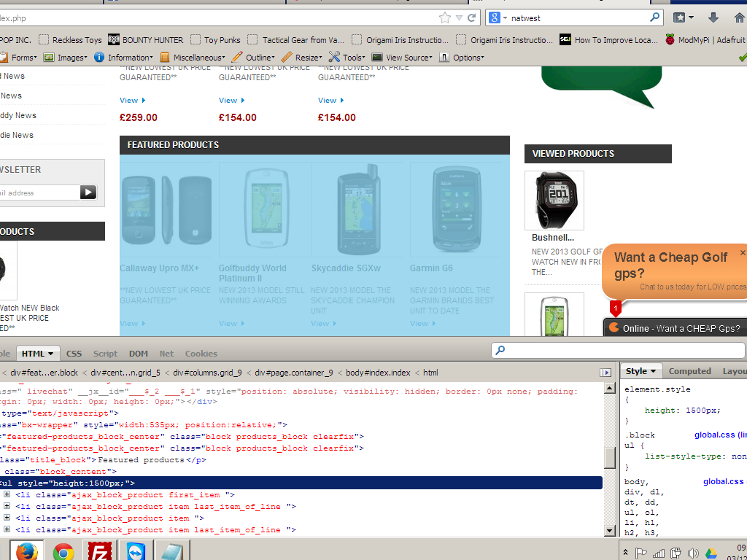Open the global.css link beside .block rule
This screenshot has width=747, height=560.
click(720, 435)
